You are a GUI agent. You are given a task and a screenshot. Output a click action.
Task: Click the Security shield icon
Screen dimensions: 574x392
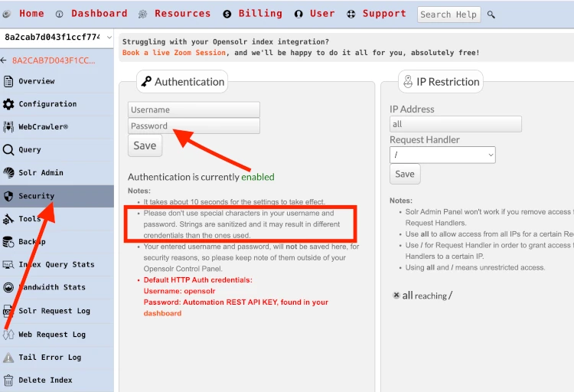tap(8, 196)
